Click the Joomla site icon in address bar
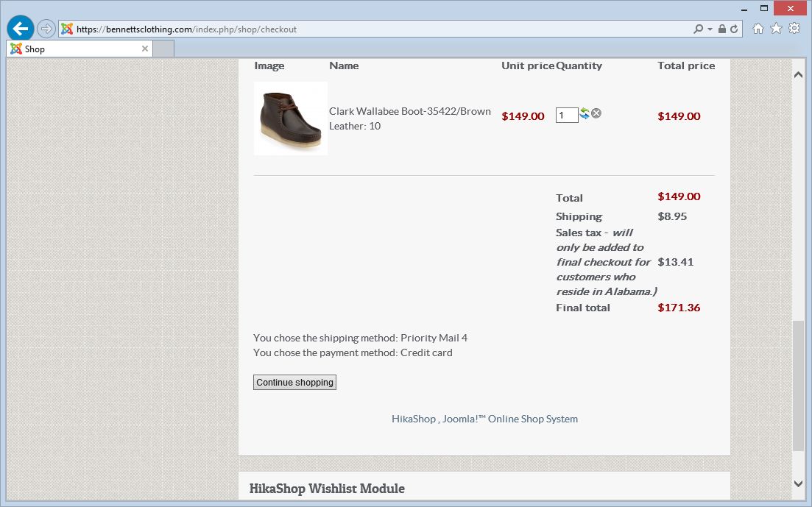 point(67,29)
